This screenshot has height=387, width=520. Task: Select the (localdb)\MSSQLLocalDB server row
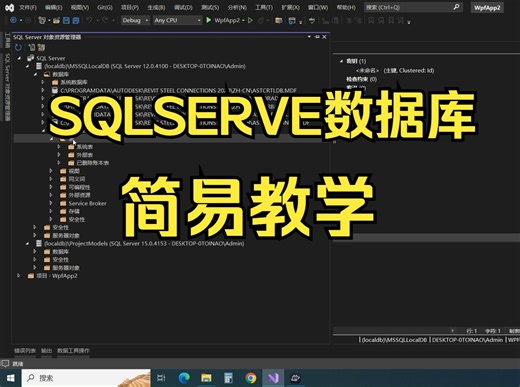pos(145,66)
